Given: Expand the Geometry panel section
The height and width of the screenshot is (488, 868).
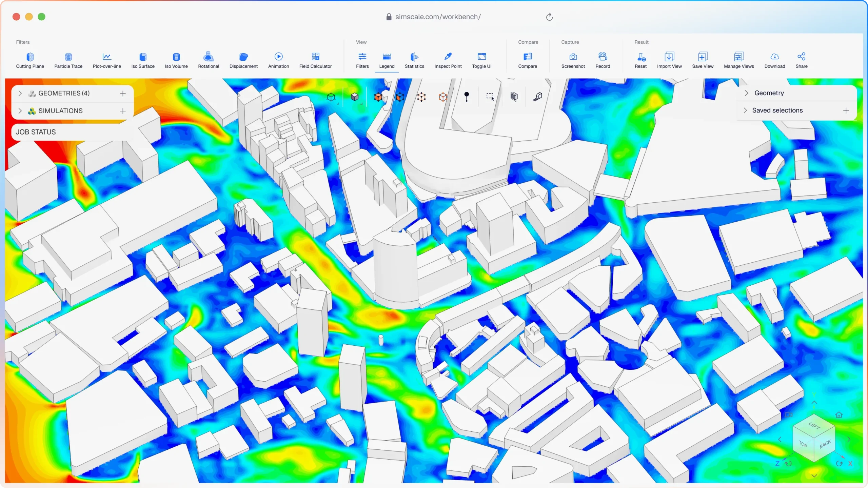Looking at the screenshot, I should 746,93.
